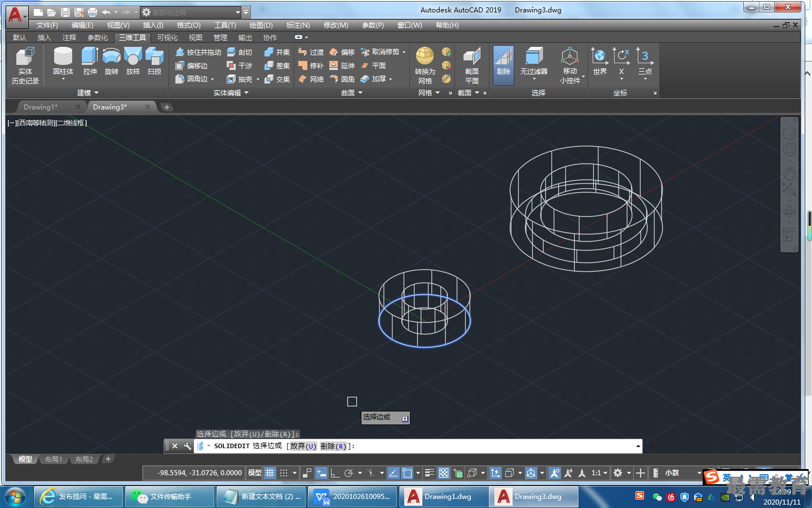The width and height of the screenshot is (812, 508).
Task: Toggle 模型 model space status button
Action: pyautogui.click(x=255, y=473)
